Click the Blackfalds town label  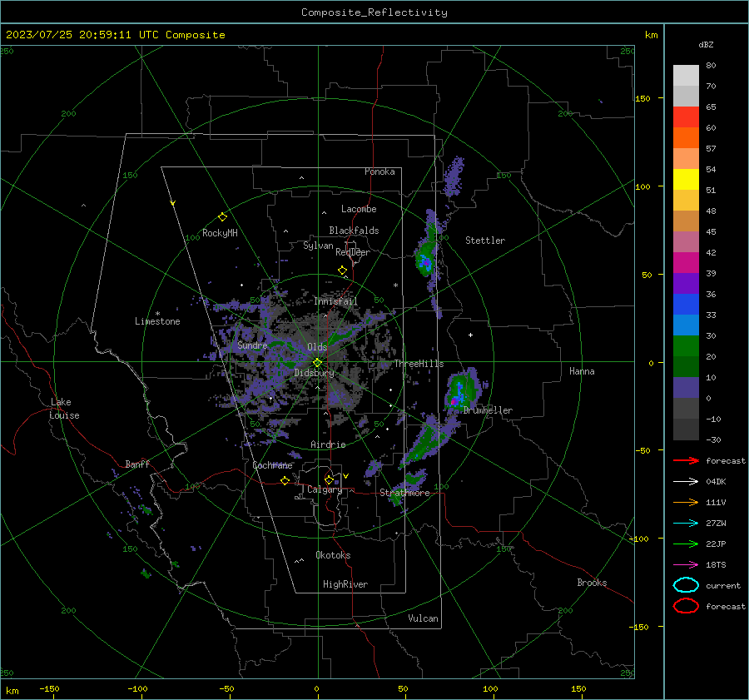tap(354, 231)
